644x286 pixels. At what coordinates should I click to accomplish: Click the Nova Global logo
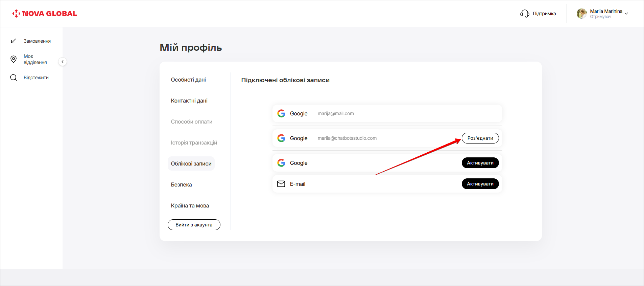[x=45, y=14]
